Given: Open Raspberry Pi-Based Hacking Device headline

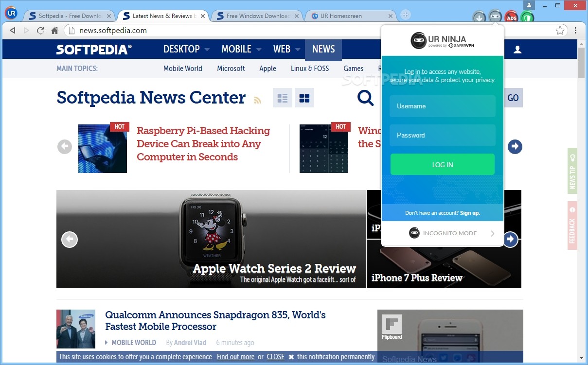Looking at the screenshot, I should pos(203,144).
